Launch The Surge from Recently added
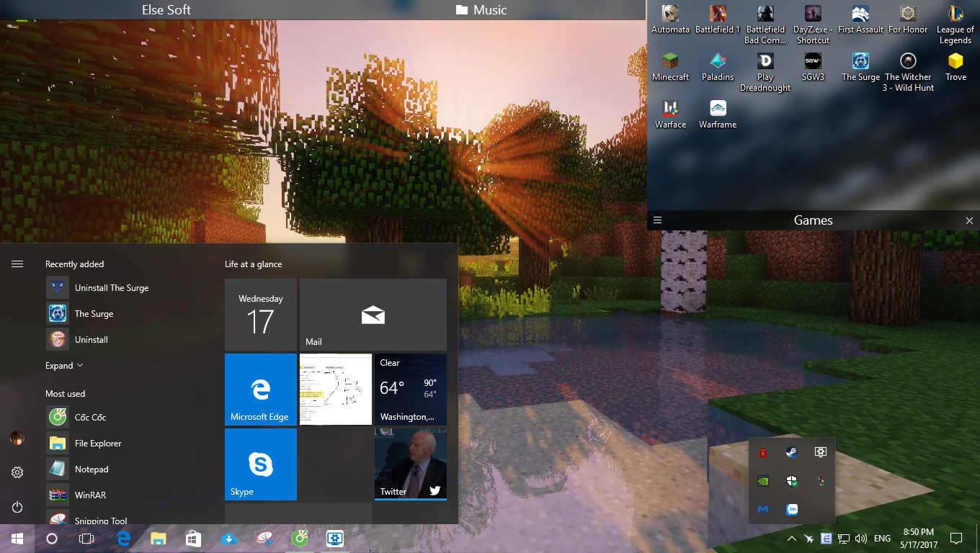The image size is (980, 553). pos(130,314)
